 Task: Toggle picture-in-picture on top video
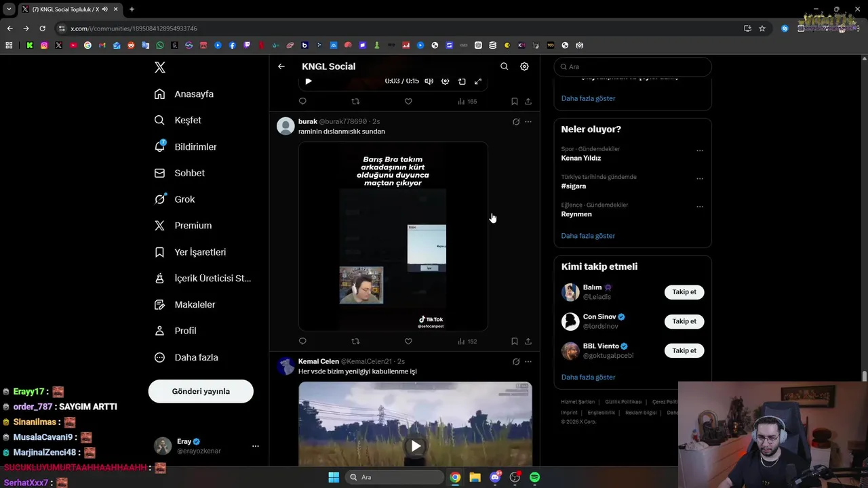coord(462,81)
